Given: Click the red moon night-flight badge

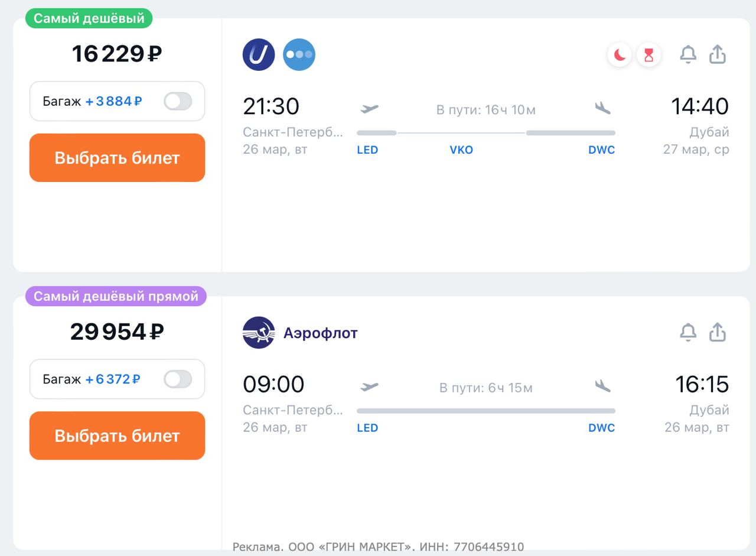Looking at the screenshot, I should [620, 55].
